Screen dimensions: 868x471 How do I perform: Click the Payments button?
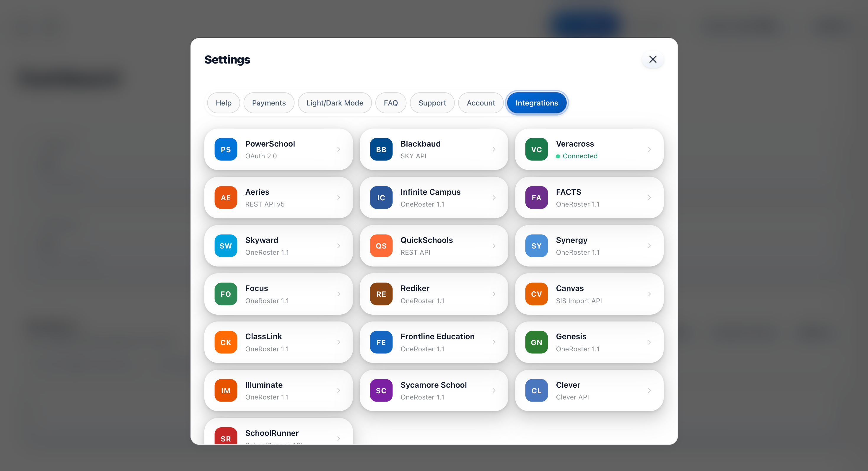click(269, 103)
